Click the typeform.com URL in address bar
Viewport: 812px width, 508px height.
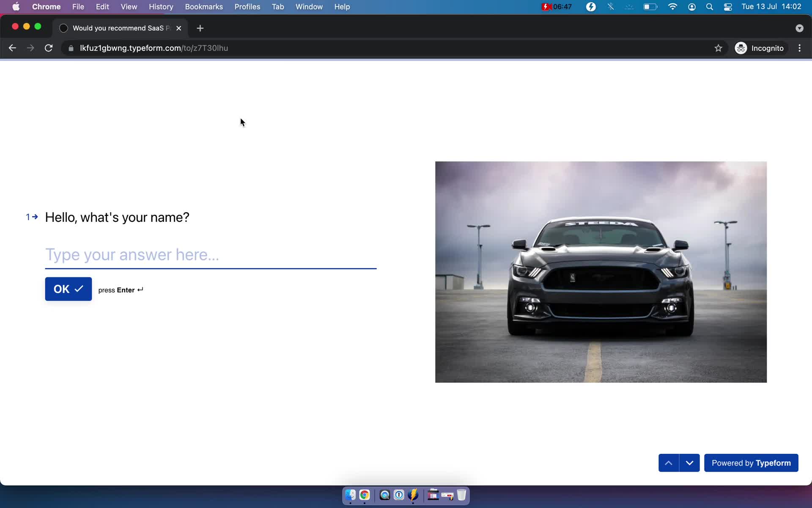[154, 48]
